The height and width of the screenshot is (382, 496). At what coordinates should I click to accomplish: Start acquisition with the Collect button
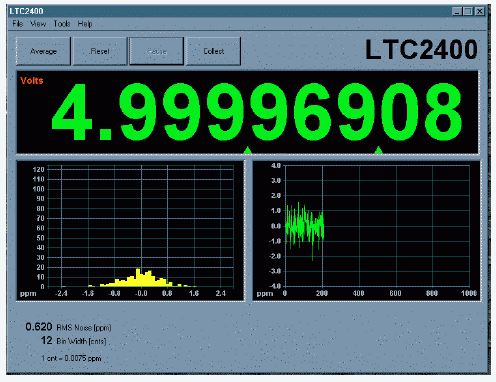(213, 51)
